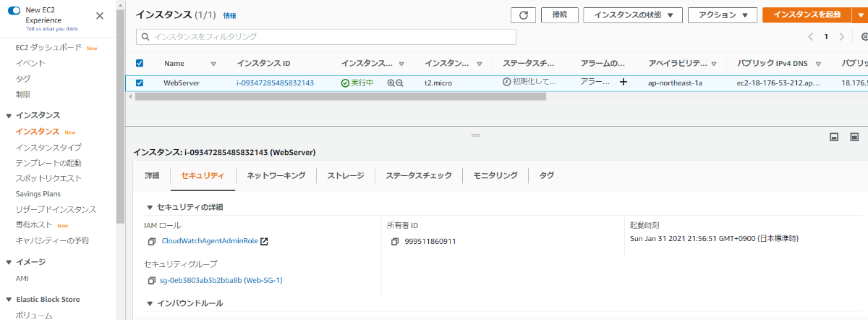Open the Tell us what you think link
This screenshot has height=320, width=868.
coord(51,30)
